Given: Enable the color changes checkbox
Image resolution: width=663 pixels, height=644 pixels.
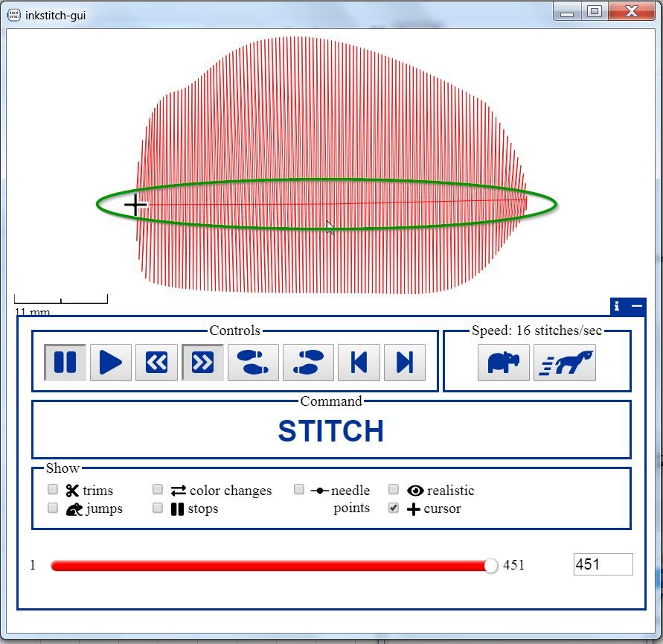Looking at the screenshot, I should pos(158,490).
